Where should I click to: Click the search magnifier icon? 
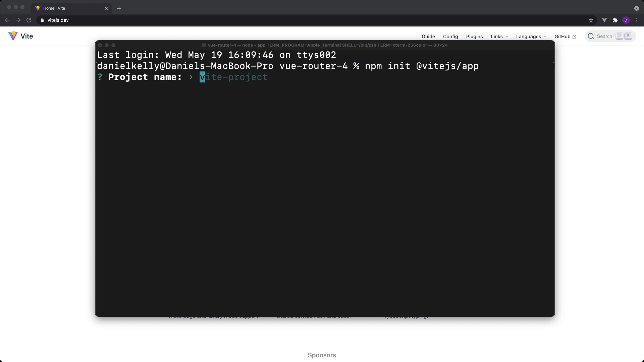click(591, 36)
